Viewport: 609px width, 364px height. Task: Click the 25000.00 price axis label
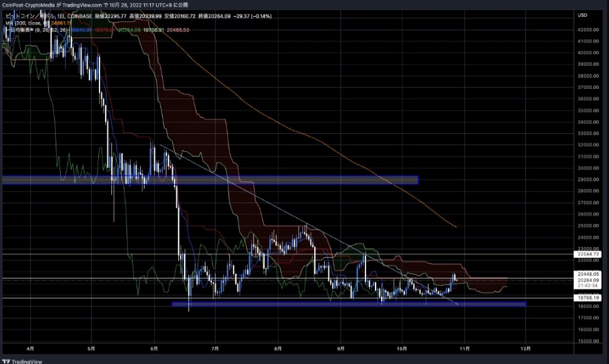[x=588, y=226]
